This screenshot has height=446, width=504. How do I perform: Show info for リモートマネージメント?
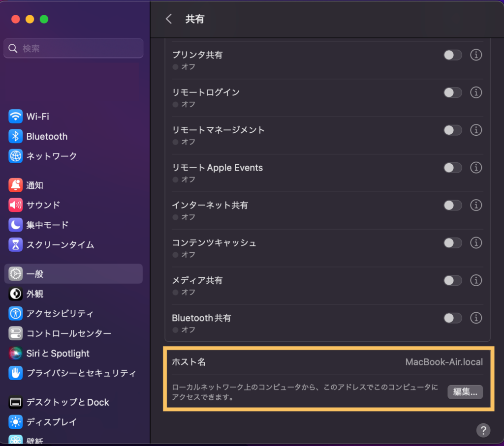(x=476, y=130)
